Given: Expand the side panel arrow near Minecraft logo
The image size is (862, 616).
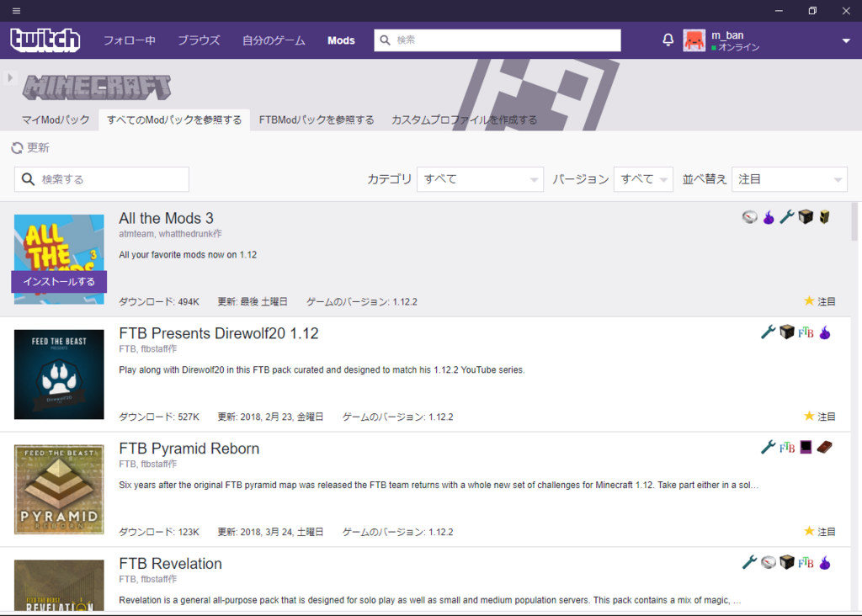Looking at the screenshot, I should [x=10, y=78].
